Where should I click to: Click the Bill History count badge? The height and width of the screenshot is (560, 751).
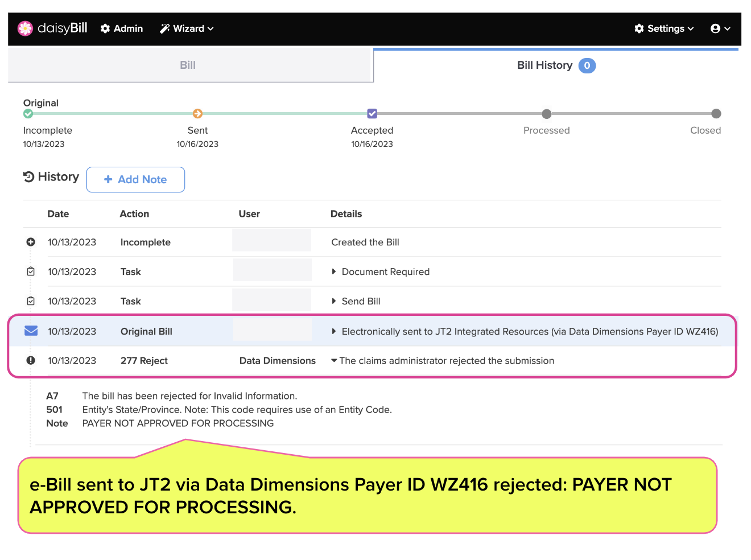[587, 65]
